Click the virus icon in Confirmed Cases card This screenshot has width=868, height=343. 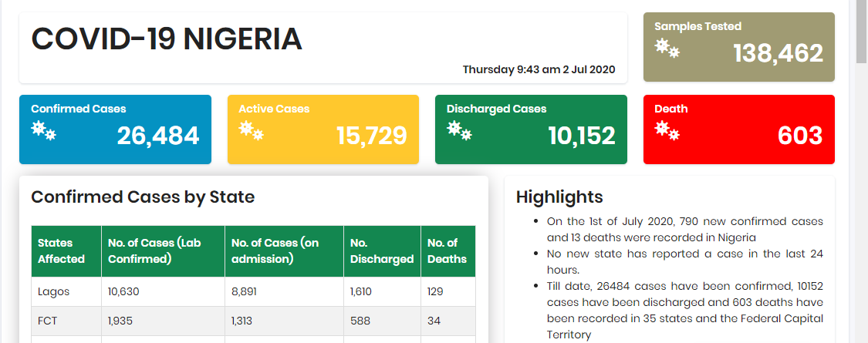44,131
